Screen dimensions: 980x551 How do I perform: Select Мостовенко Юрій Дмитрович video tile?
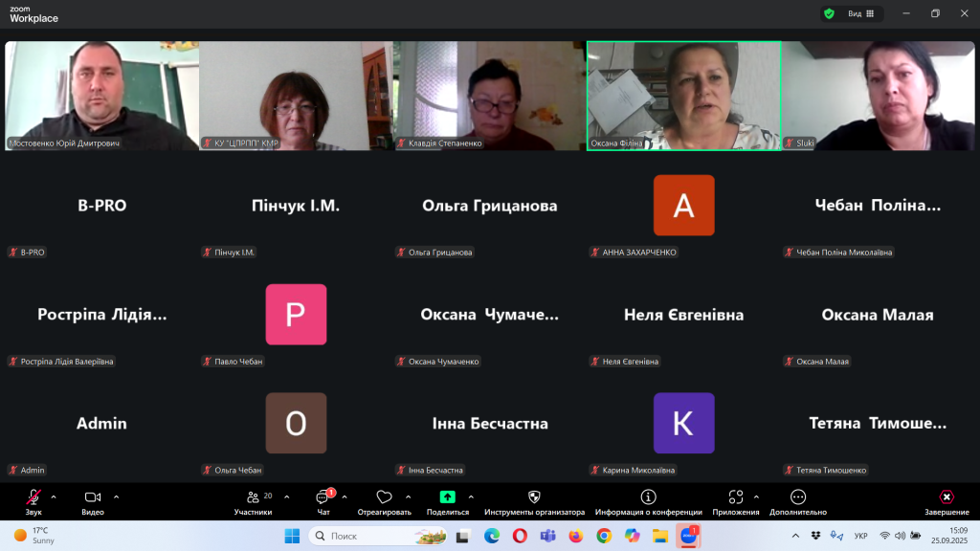(x=101, y=95)
